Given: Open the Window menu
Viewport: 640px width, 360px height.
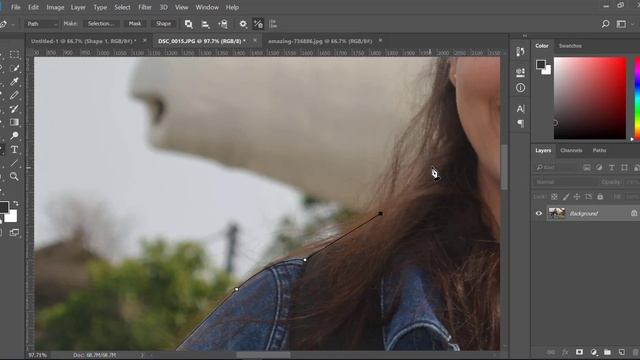Looking at the screenshot, I should [207, 7].
